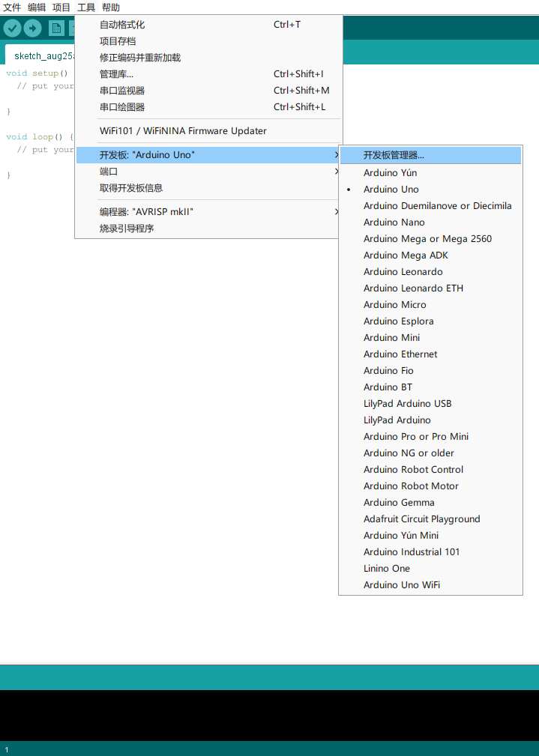Image resolution: width=539 pixels, height=756 pixels.
Task: Choose Adafruit Circuit Playground
Action: pos(430,518)
